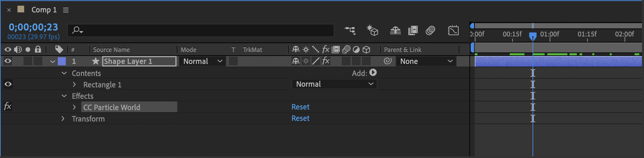
Task: Click the Shape Layer 1 label color swatch
Action: (x=62, y=61)
